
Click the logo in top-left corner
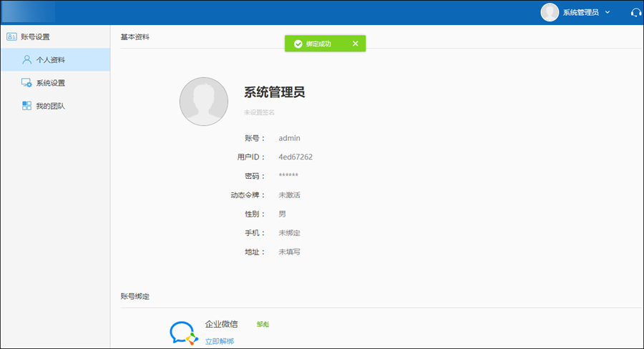coord(29,12)
